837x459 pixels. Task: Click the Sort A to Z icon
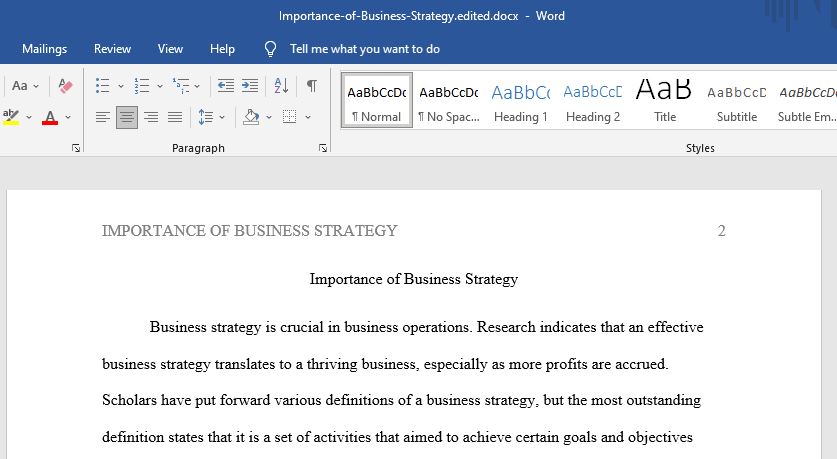[281, 85]
